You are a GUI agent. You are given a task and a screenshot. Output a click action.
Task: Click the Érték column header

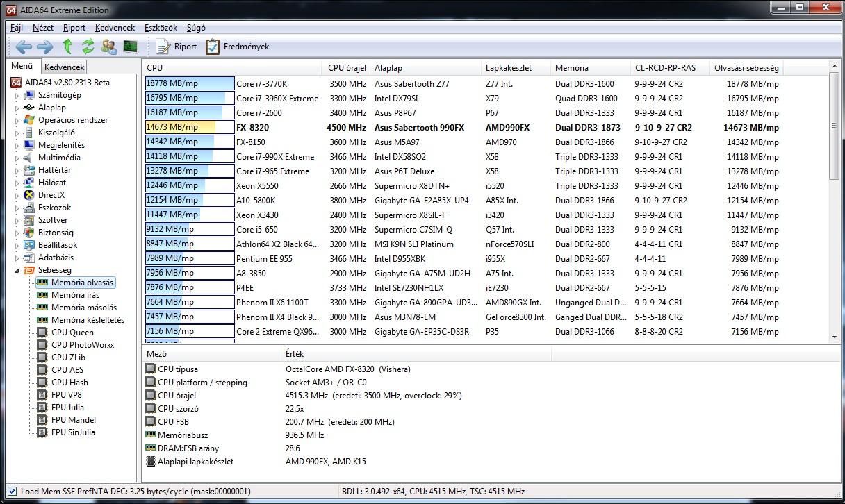pos(417,354)
